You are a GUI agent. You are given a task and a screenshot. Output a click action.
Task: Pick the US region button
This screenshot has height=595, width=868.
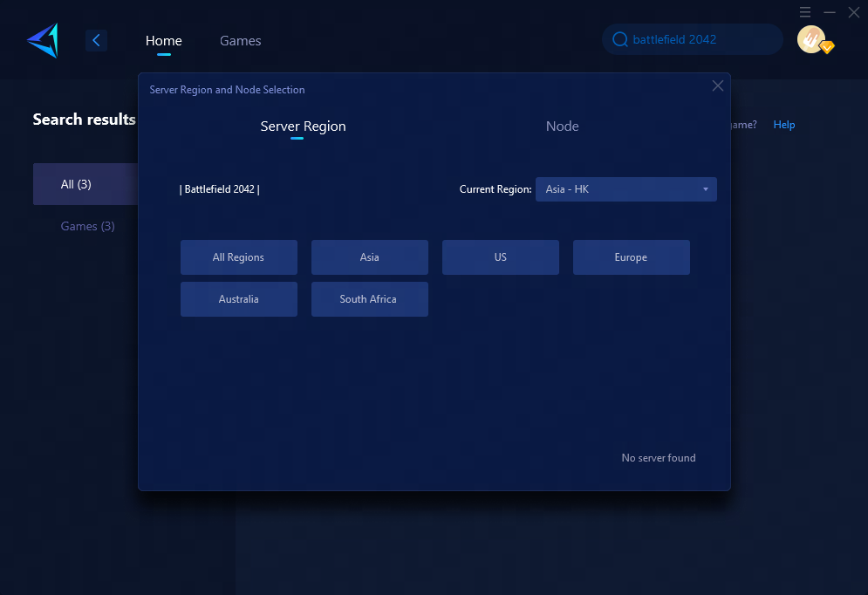(500, 257)
